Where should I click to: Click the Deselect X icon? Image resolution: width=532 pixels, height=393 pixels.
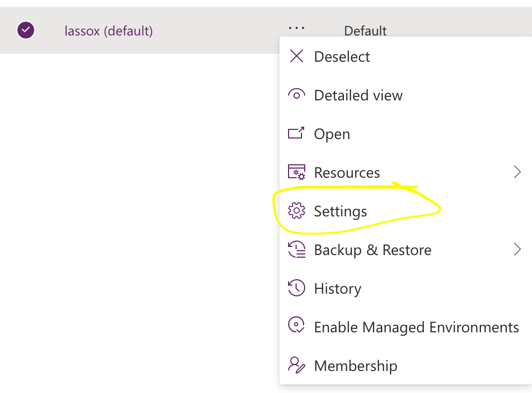pos(297,56)
